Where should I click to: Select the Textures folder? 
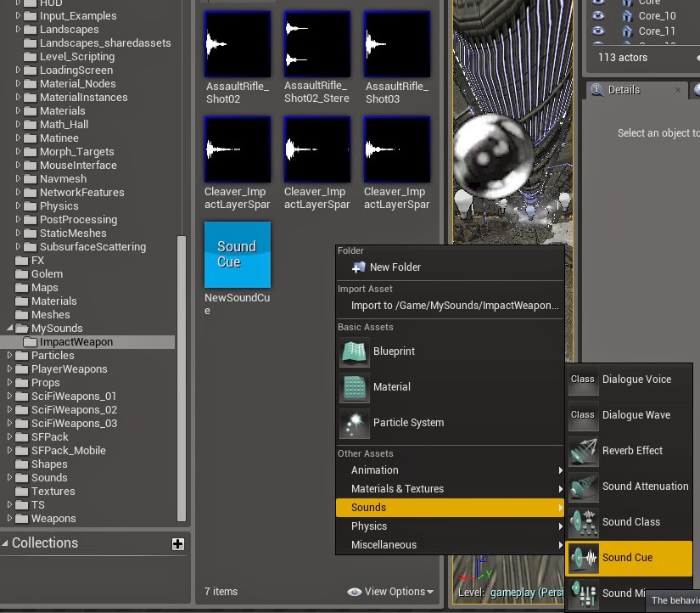[x=45, y=492]
